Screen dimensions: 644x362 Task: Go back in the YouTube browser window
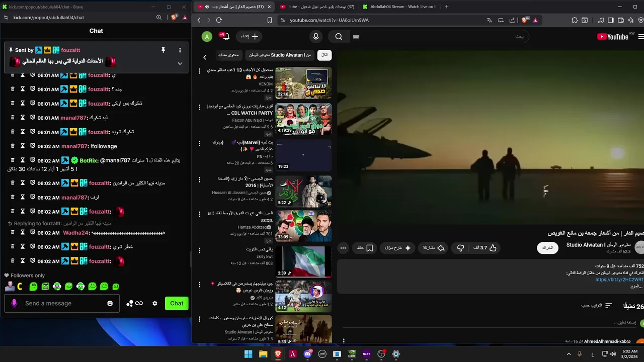199,20
